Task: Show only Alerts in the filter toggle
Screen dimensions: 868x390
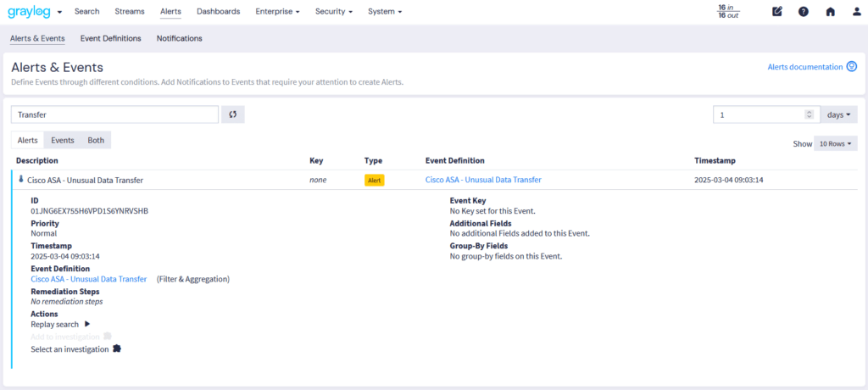Action: click(28, 140)
